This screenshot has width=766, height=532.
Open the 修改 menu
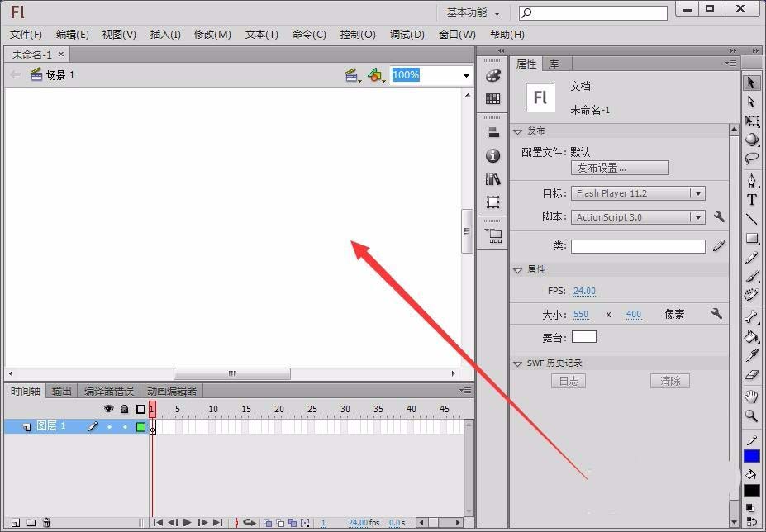(212, 34)
